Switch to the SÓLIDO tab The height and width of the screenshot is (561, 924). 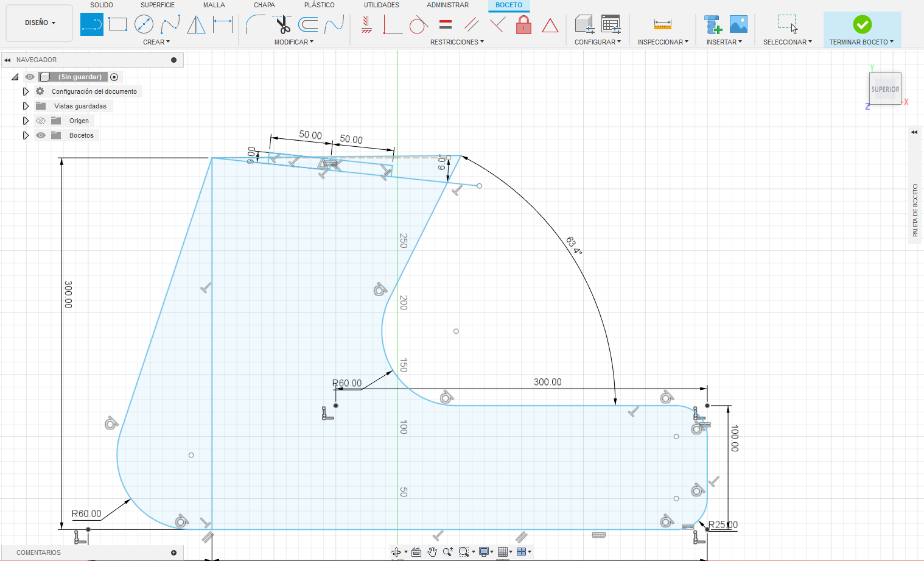coord(102,5)
